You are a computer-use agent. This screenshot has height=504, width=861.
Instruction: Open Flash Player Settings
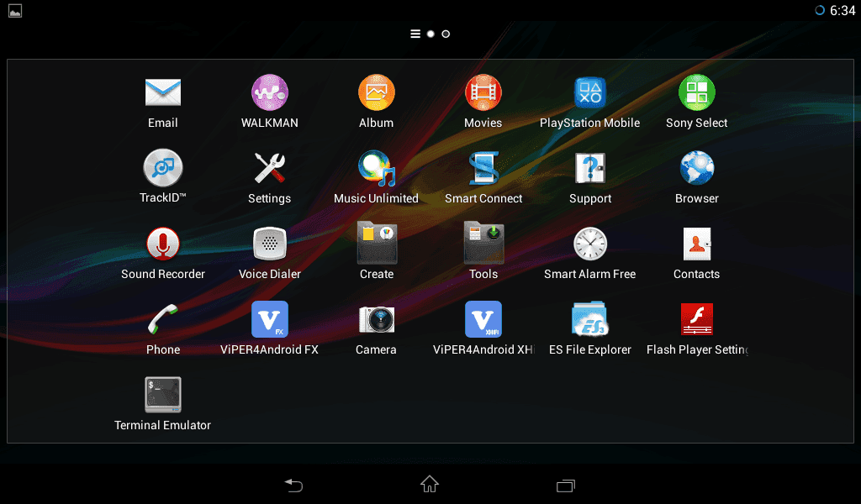click(x=697, y=319)
